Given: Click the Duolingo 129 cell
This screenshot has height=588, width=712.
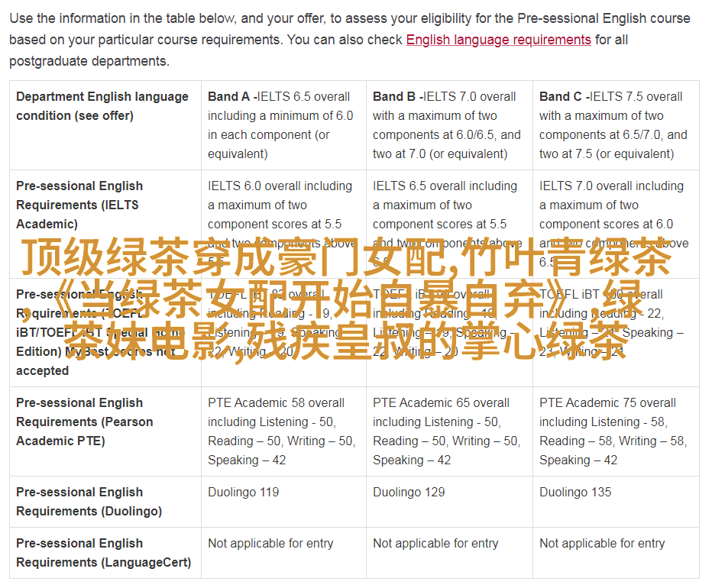Looking at the screenshot, I should (409, 493).
